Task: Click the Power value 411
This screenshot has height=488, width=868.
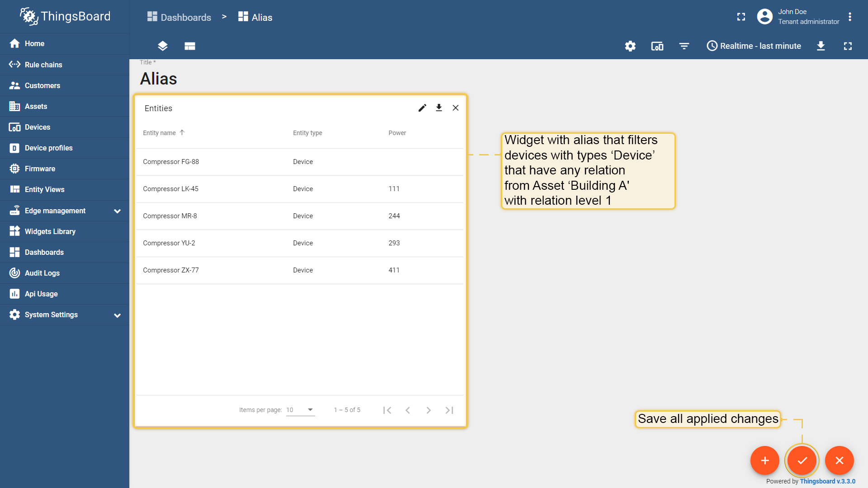Action: click(394, 270)
